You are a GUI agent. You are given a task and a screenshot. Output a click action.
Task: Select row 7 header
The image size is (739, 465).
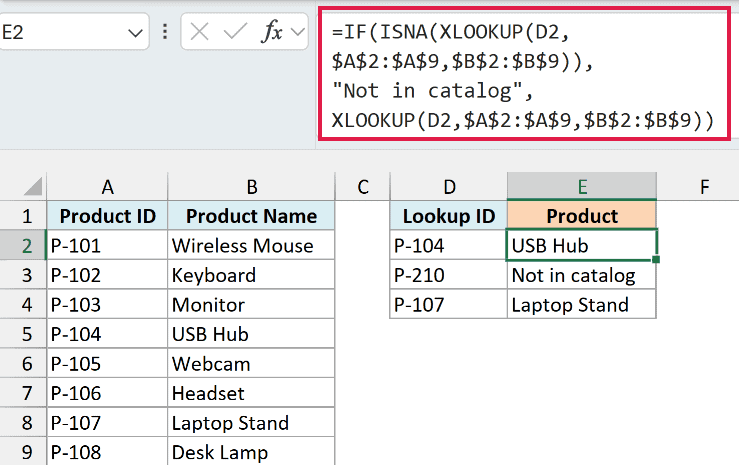(23, 393)
